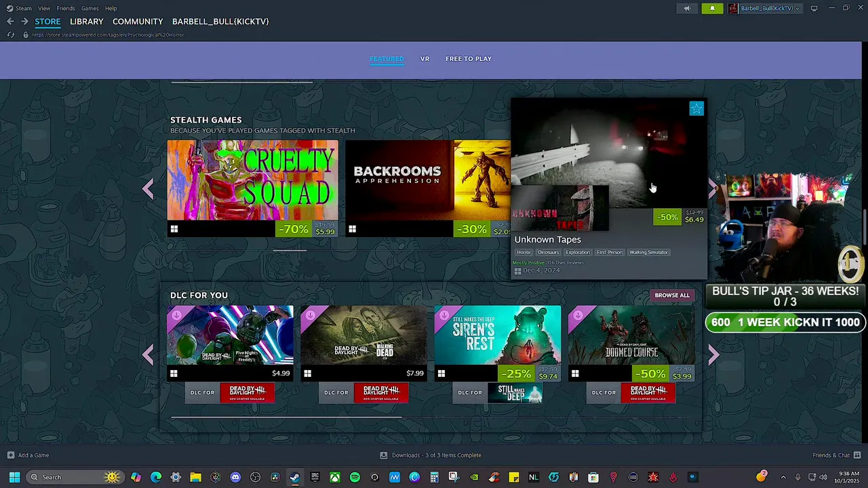Click the page's vertical scrollbar thumb
The width and height of the screenshot is (868, 488).
tap(864, 227)
